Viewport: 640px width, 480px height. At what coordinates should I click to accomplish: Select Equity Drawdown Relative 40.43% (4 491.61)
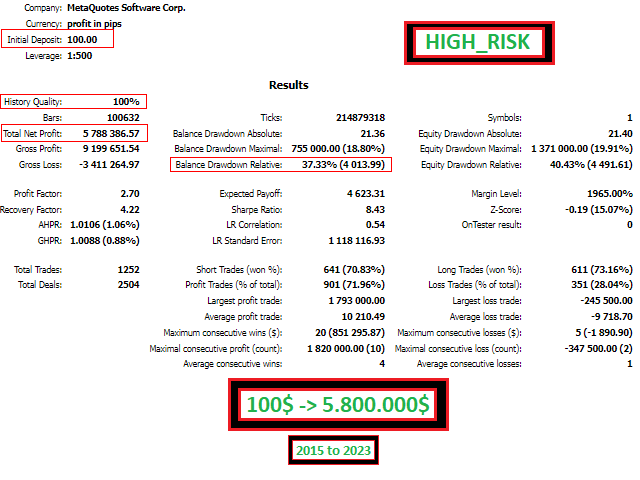coord(591,164)
